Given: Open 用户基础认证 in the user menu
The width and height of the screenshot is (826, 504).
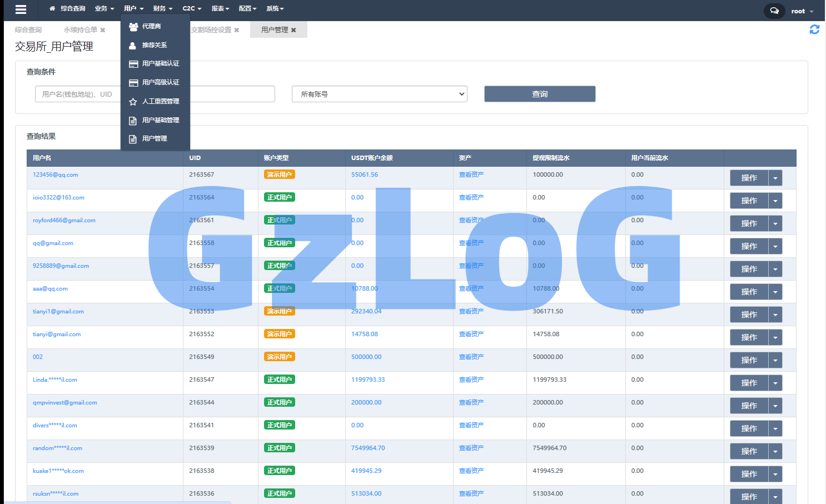Looking at the screenshot, I should pos(160,64).
